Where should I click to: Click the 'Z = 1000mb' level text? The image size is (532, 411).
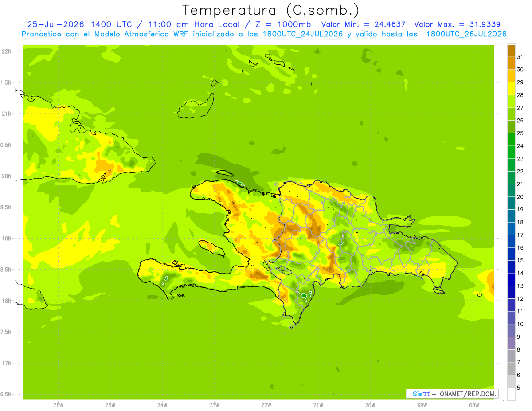(284, 24)
